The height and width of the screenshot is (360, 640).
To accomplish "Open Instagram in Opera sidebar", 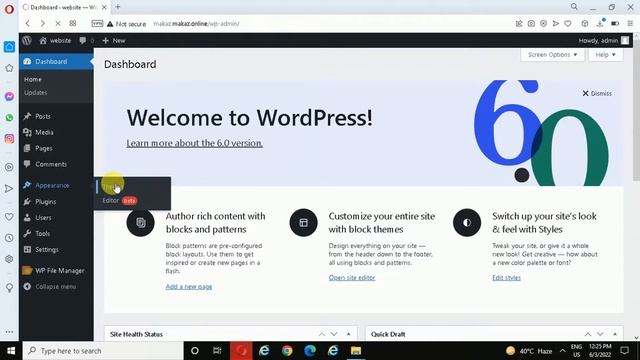I will (x=9, y=139).
